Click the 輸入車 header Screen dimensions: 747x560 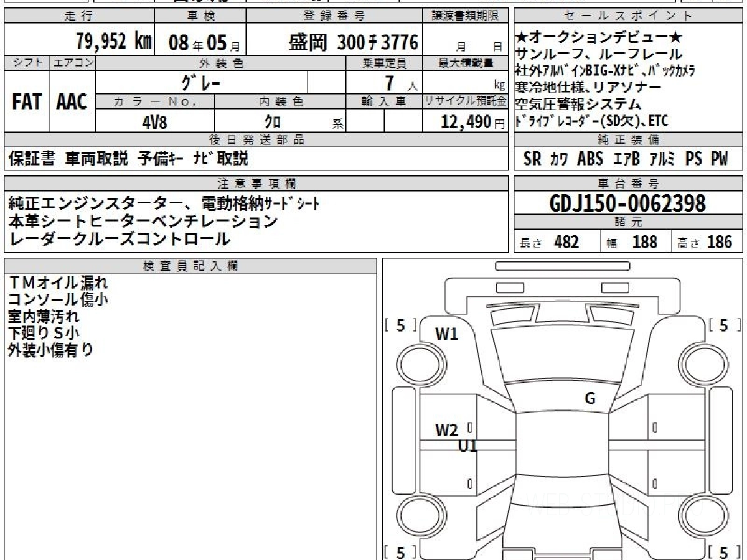[385, 101]
